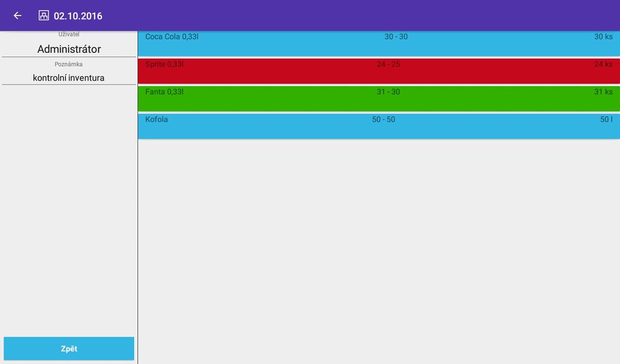Select the 02.10.2016 title text
The image size is (620, 364).
tap(78, 16)
